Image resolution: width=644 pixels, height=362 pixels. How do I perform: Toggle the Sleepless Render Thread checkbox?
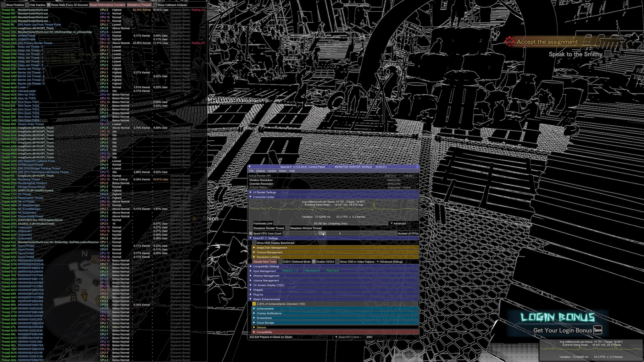point(251,228)
